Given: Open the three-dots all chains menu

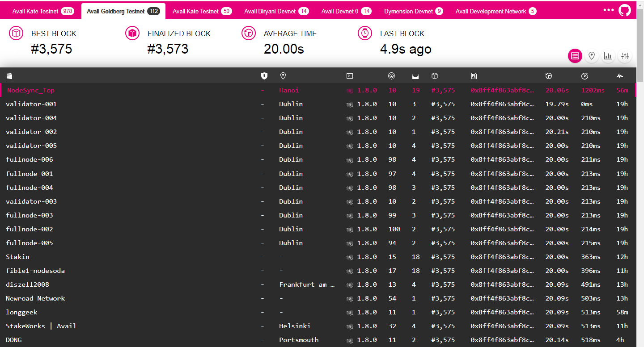Looking at the screenshot, I should coord(608,10).
